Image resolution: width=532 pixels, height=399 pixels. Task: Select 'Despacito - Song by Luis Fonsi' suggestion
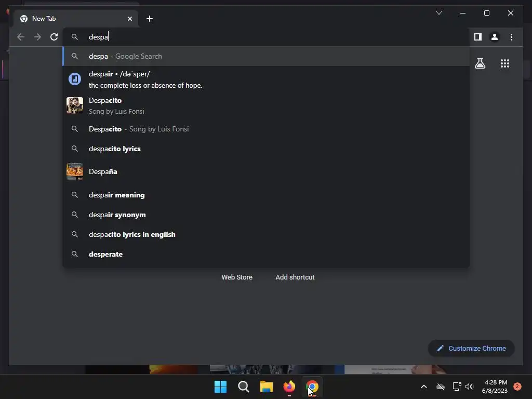pyautogui.click(x=266, y=129)
